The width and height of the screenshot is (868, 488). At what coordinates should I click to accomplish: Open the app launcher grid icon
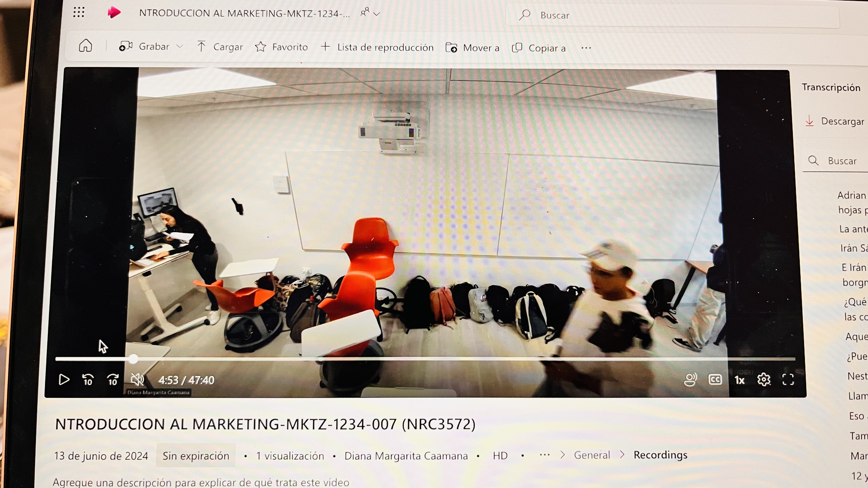point(79,12)
